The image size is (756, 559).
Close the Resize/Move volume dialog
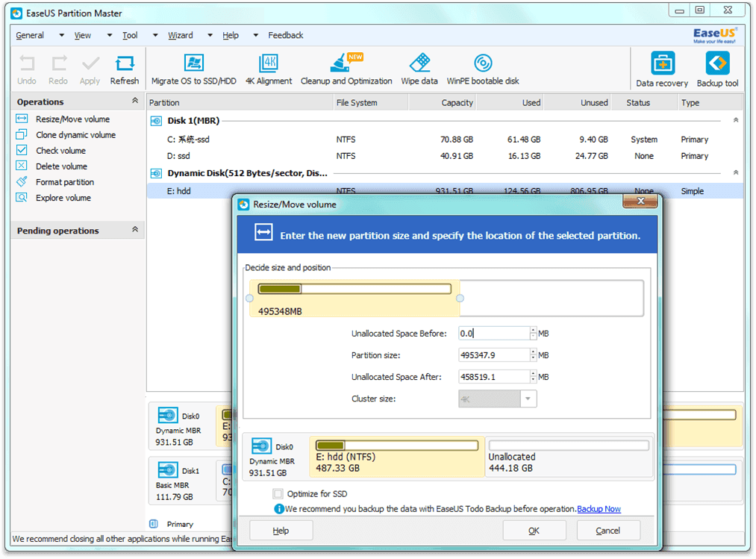pyautogui.click(x=640, y=201)
